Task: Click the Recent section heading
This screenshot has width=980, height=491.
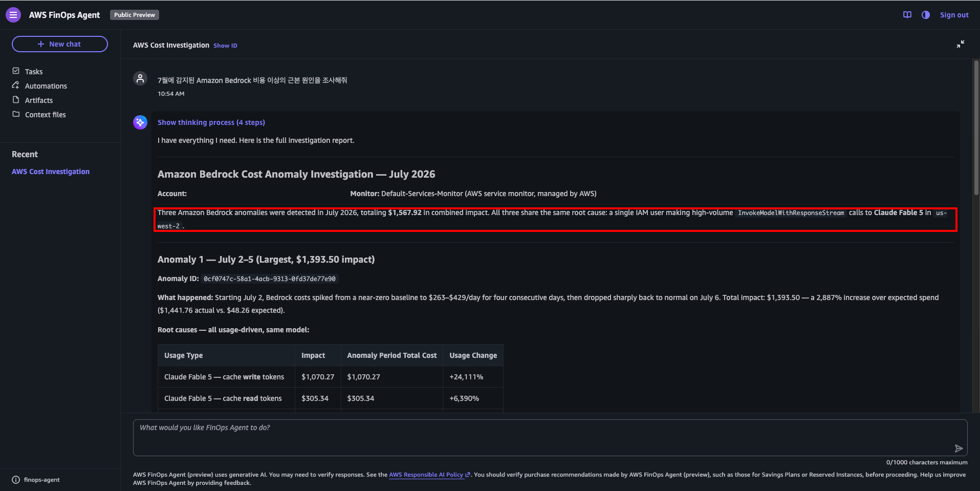Action: pos(25,155)
